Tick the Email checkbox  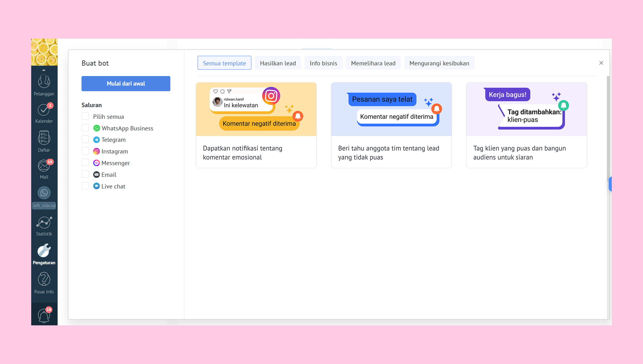(85, 174)
